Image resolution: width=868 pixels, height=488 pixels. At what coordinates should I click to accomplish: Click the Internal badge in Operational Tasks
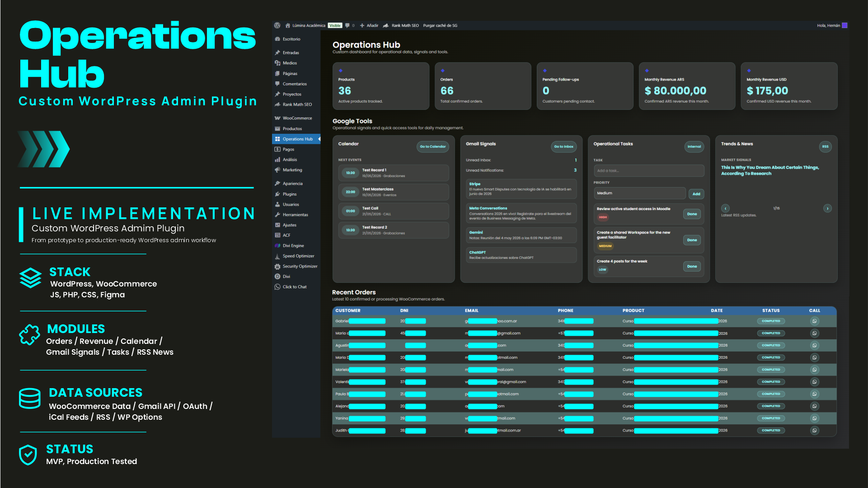pyautogui.click(x=694, y=147)
